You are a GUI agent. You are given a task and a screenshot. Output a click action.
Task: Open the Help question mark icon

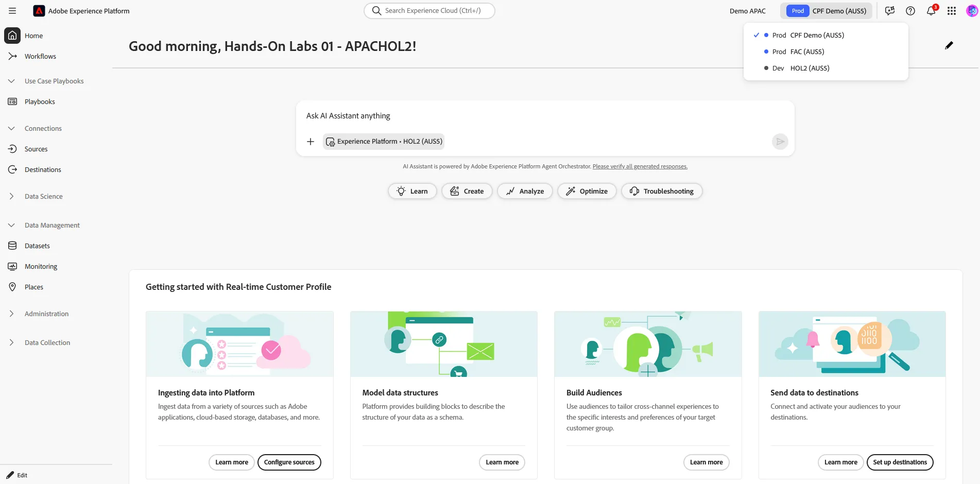[910, 11]
